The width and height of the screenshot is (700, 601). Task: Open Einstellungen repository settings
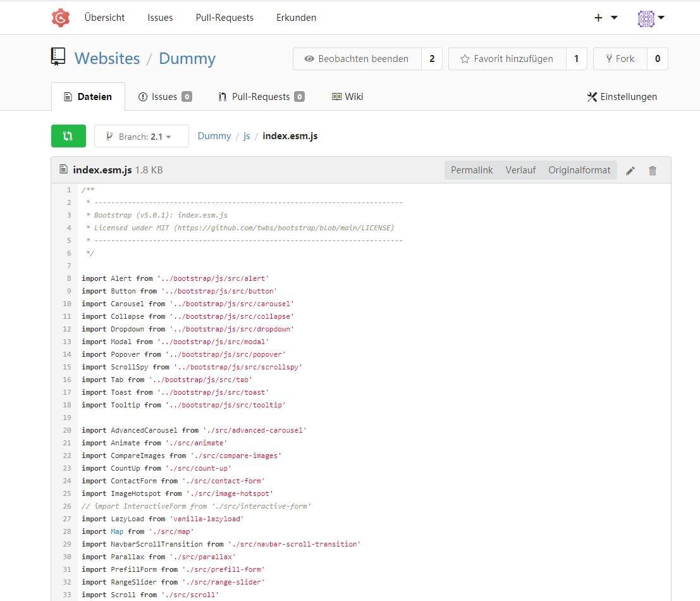[x=622, y=97]
